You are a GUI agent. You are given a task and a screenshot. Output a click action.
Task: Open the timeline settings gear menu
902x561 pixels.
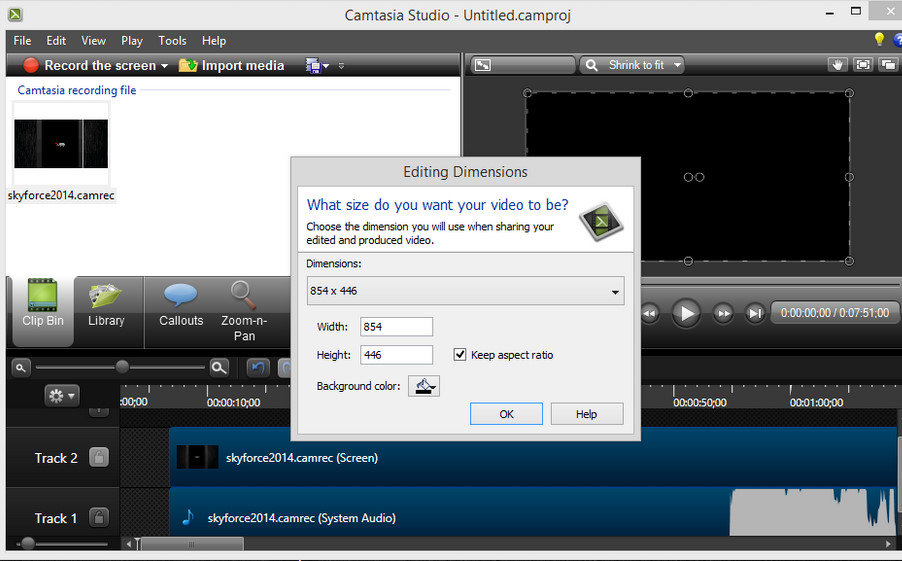pos(62,396)
